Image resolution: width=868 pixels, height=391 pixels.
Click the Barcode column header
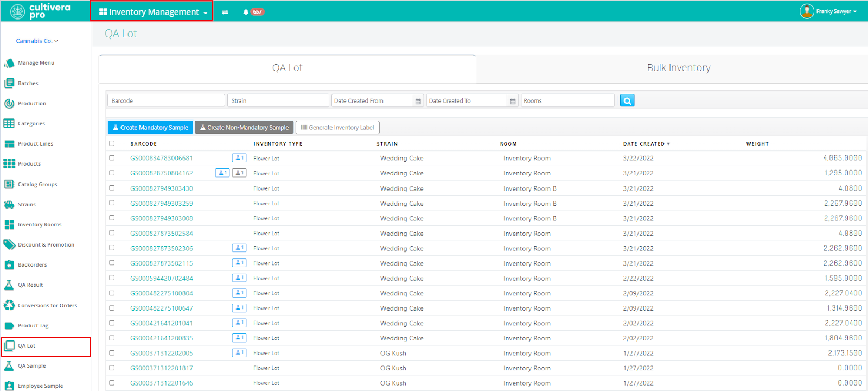click(144, 144)
